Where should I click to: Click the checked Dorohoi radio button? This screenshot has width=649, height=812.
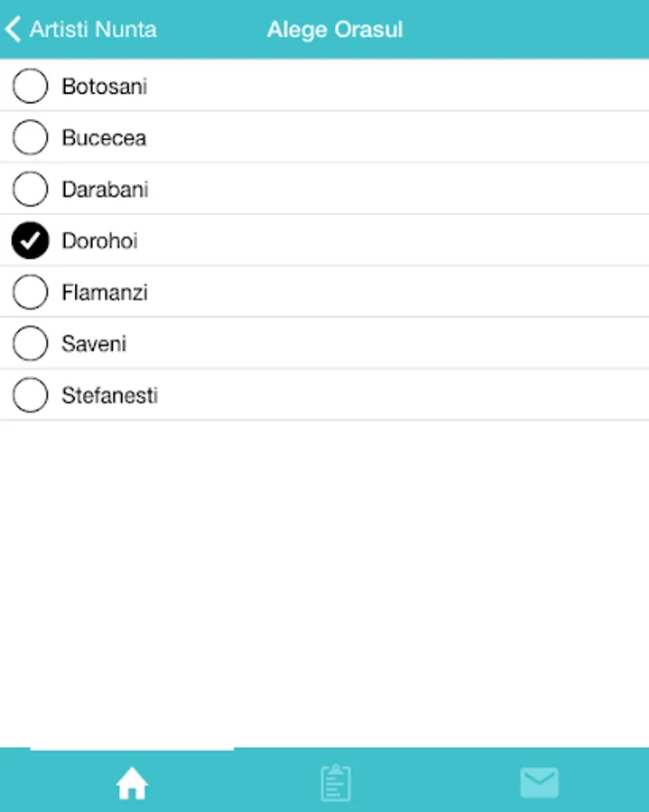pyautogui.click(x=31, y=241)
